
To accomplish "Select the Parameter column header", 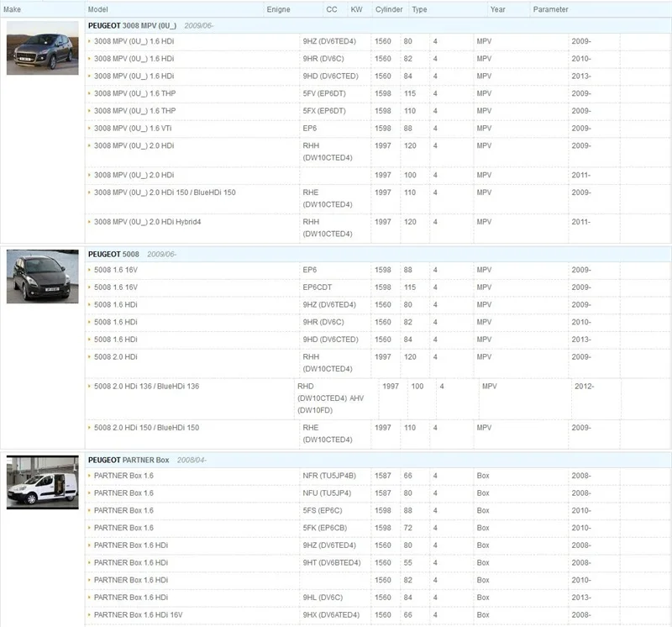I will tap(551, 9).
